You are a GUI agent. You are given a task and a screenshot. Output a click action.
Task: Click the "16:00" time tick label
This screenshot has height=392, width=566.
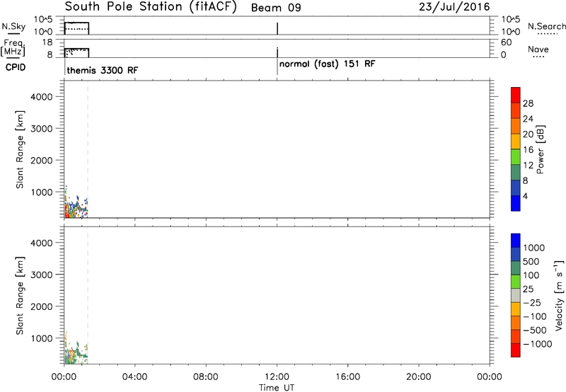click(347, 377)
